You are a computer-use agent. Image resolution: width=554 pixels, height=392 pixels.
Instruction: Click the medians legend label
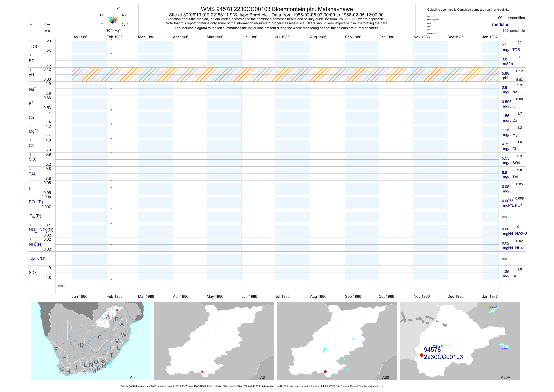[501, 25]
